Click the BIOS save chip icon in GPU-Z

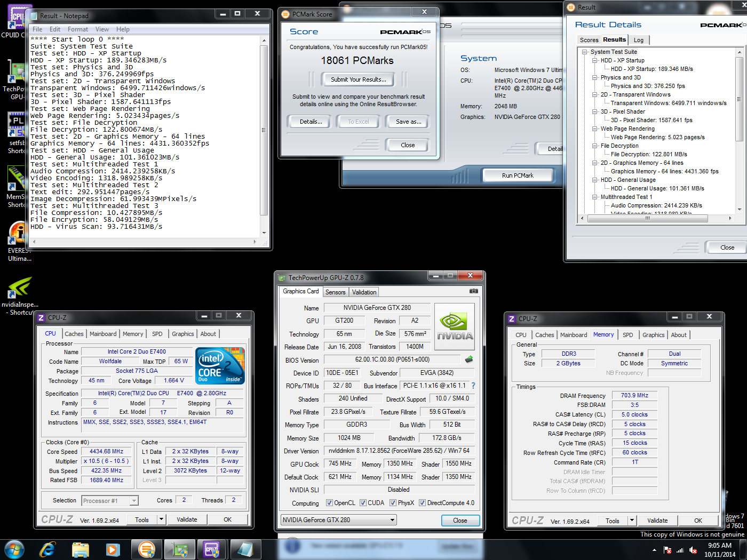[x=469, y=359]
